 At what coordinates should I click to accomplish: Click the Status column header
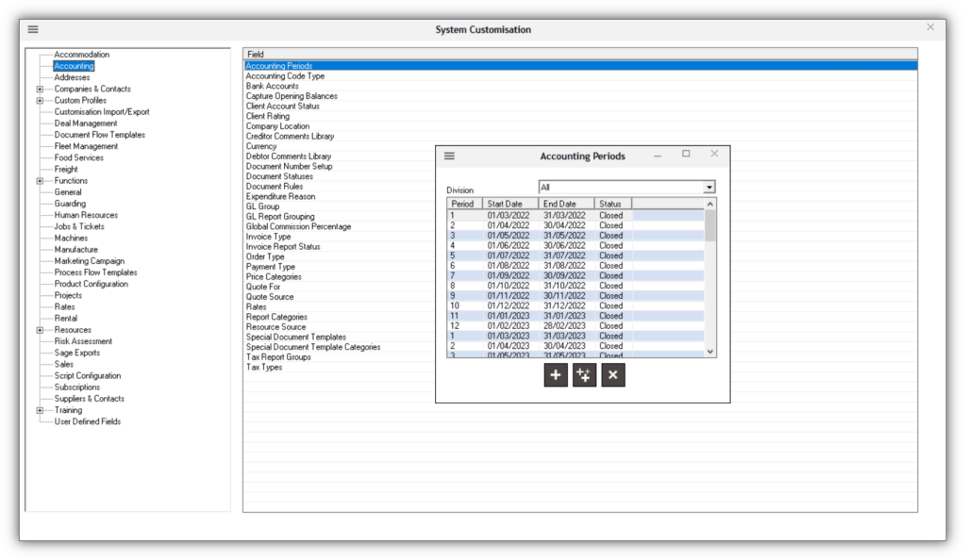(613, 204)
